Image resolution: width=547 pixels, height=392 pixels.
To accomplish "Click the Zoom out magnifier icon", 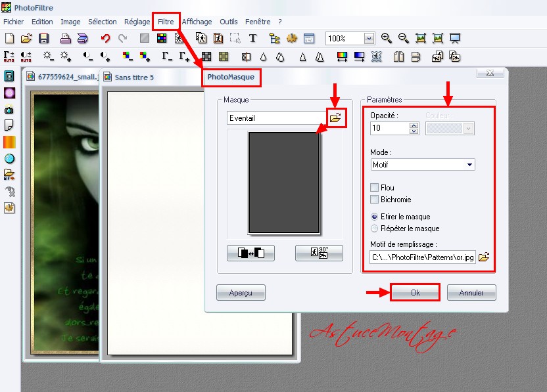I will [x=403, y=38].
